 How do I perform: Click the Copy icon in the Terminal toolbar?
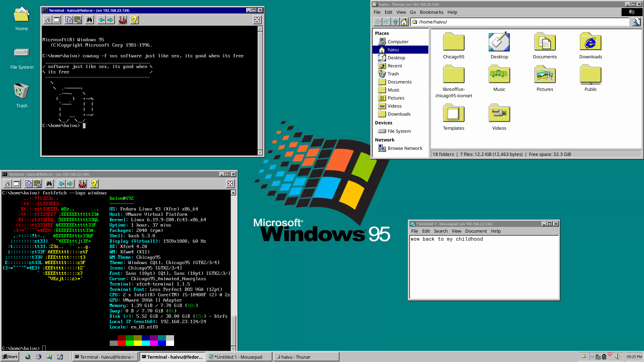[68, 20]
